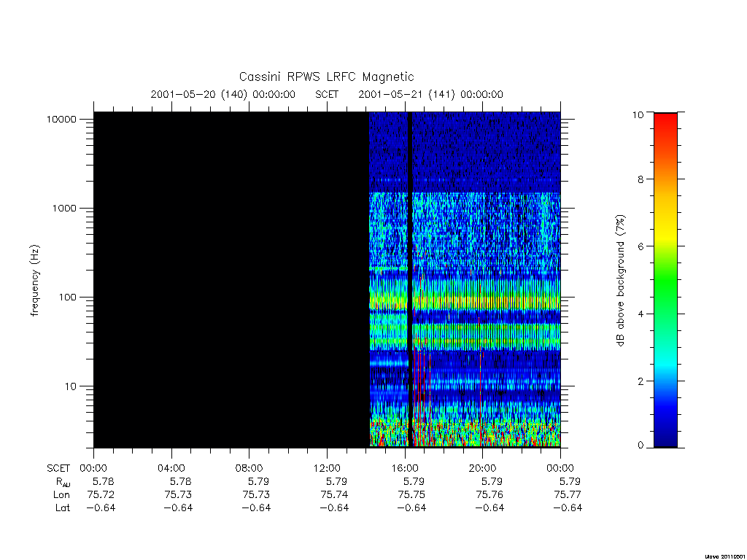The height and width of the screenshot is (560, 747).
Task: Click the end date '2001-05-21 (141) 00:00:00'
Action: click(x=430, y=94)
